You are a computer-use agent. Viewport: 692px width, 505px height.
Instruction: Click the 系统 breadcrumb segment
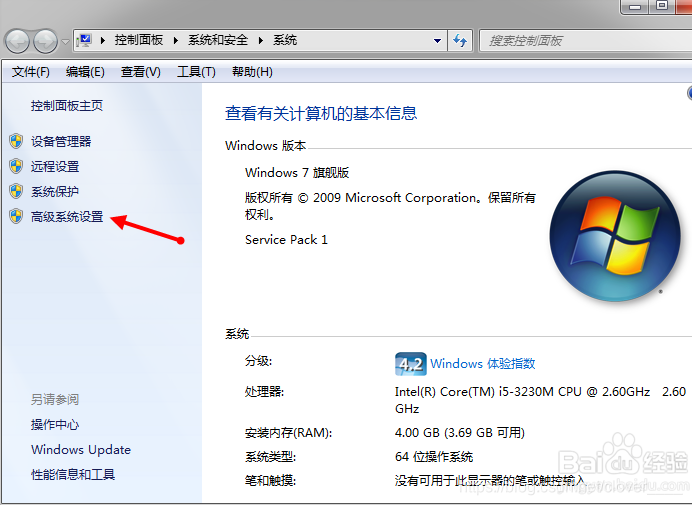point(285,40)
